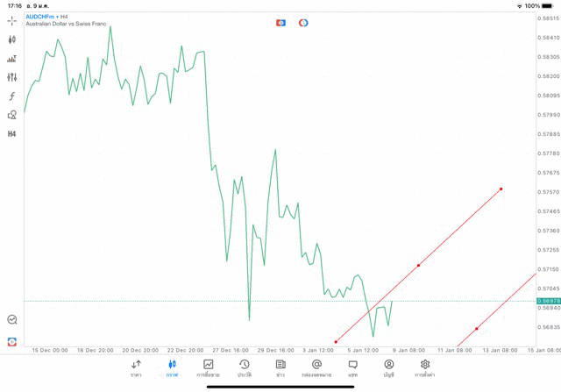Tap the red-blue circular one-click icon
Image resolution: width=561 pixels, height=392 pixels.
point(303,23)
